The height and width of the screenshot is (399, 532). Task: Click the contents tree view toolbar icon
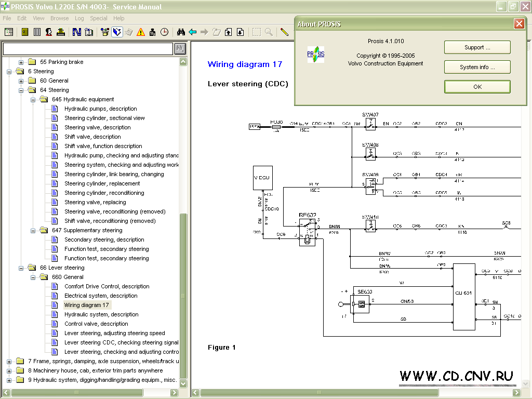(9, 32)
